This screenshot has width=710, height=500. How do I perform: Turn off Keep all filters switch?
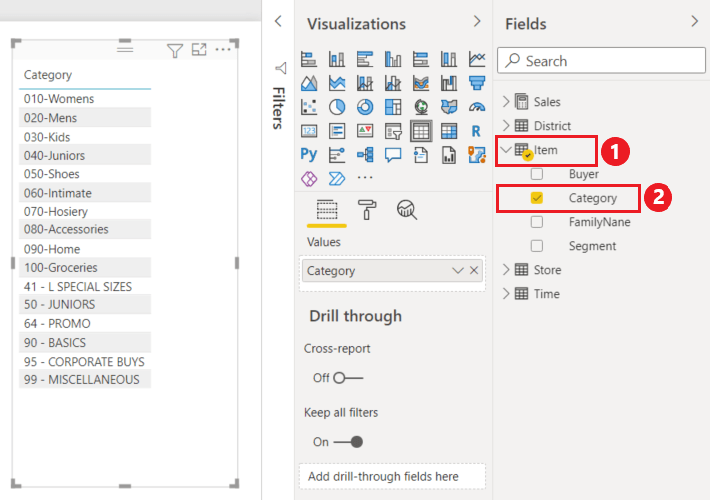[x=348, y=442]
